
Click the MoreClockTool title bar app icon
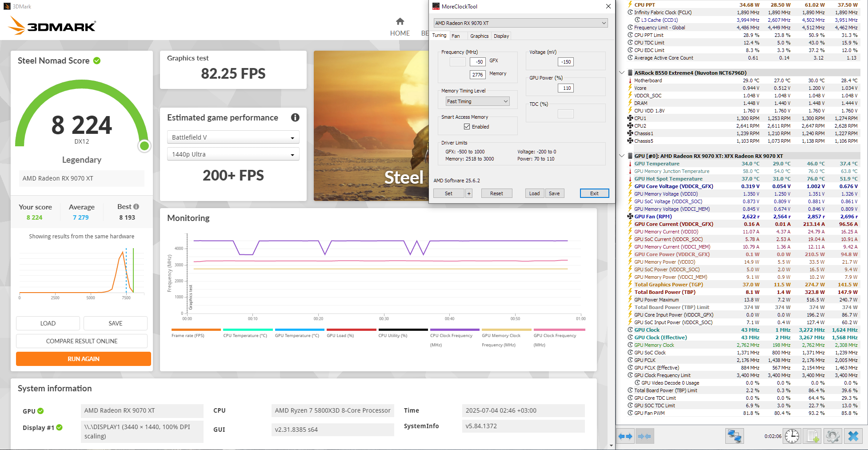pos(436,6)
